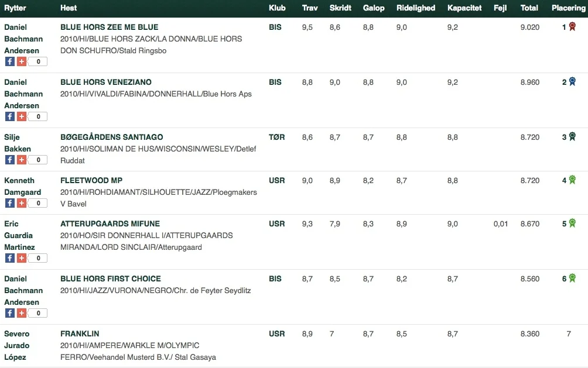Open horse FLEETWOOD MP
Viewport: 588px width, 368px height.
point(91,181)
